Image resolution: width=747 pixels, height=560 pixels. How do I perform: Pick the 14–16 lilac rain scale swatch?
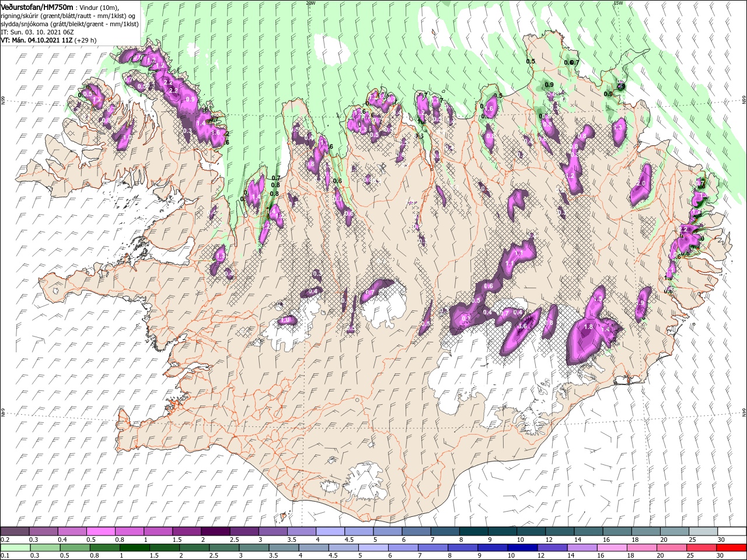582,547
